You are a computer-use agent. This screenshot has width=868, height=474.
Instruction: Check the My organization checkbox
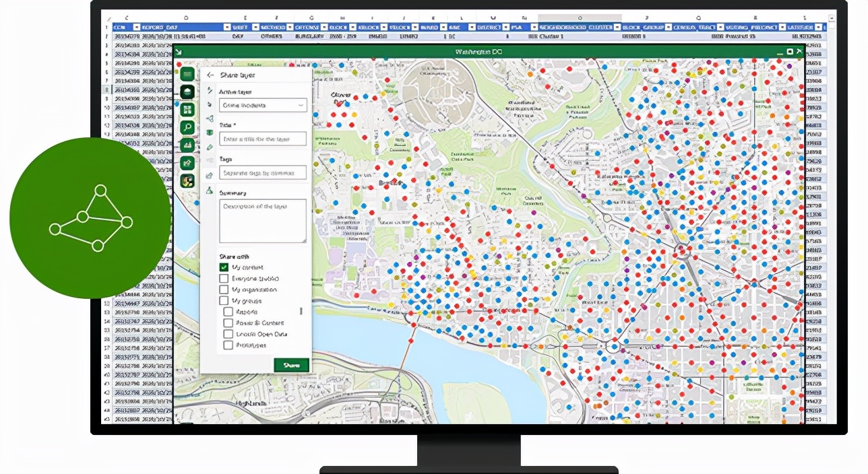224,290
